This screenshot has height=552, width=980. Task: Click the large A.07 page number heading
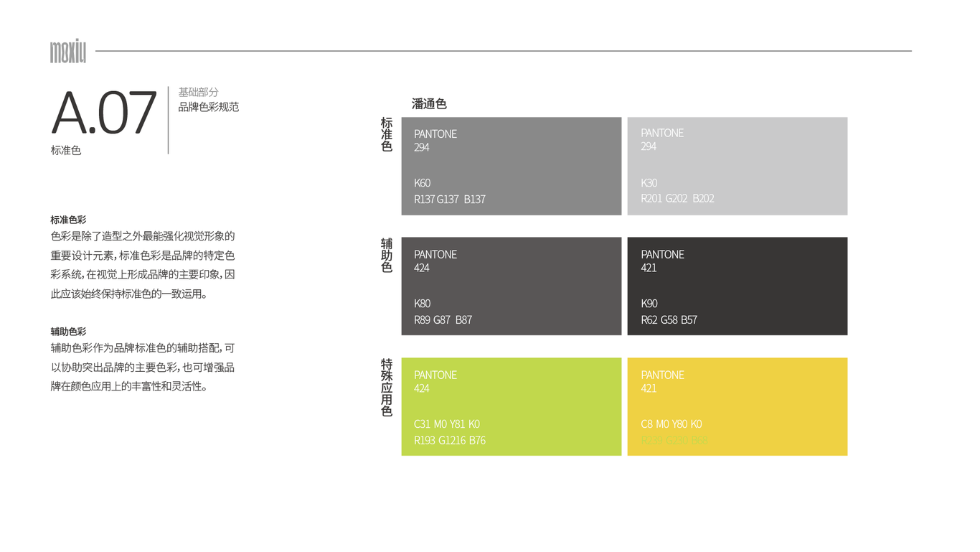tap(104, 113)
